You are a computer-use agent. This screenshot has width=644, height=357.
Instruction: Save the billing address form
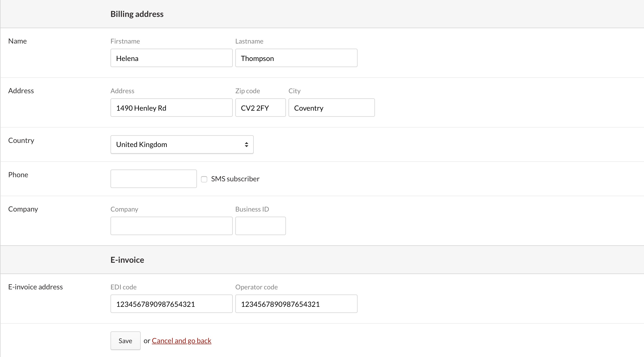coord(125,341)
